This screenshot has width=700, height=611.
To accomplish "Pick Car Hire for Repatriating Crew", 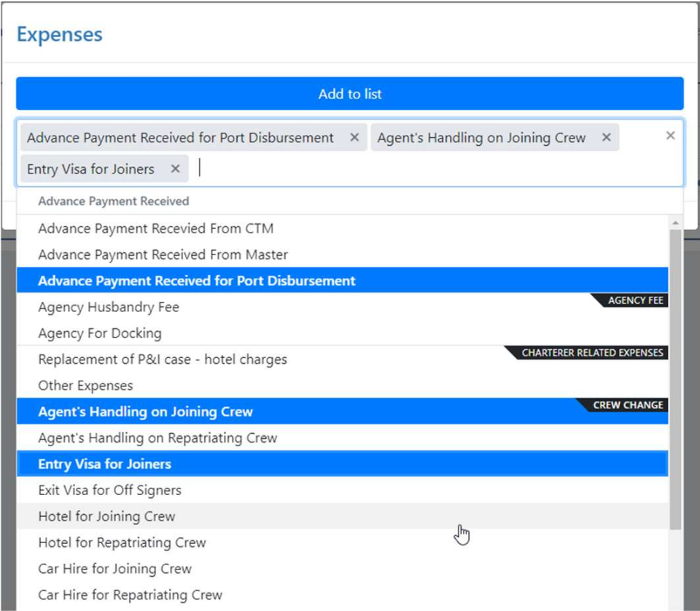I will click(131, 596).
